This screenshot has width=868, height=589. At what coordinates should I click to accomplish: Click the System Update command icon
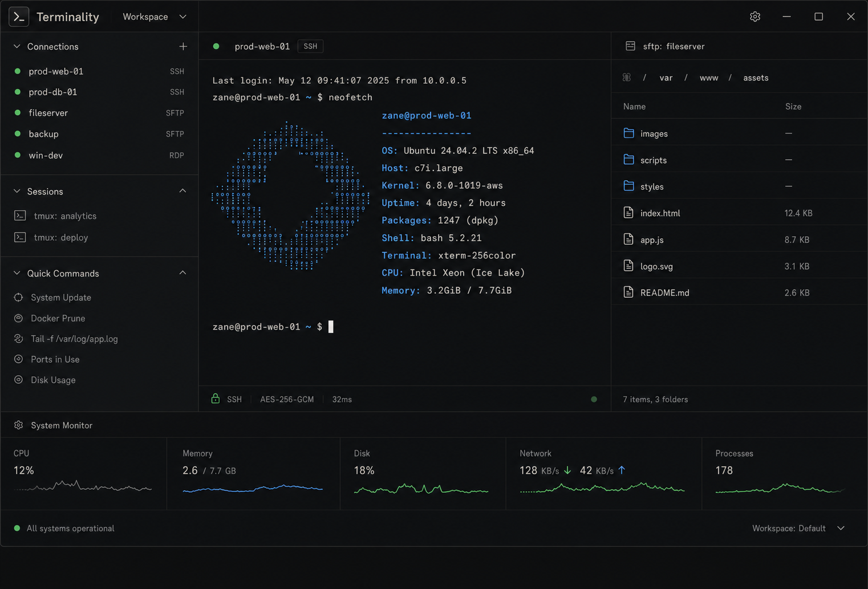point(18,298)
